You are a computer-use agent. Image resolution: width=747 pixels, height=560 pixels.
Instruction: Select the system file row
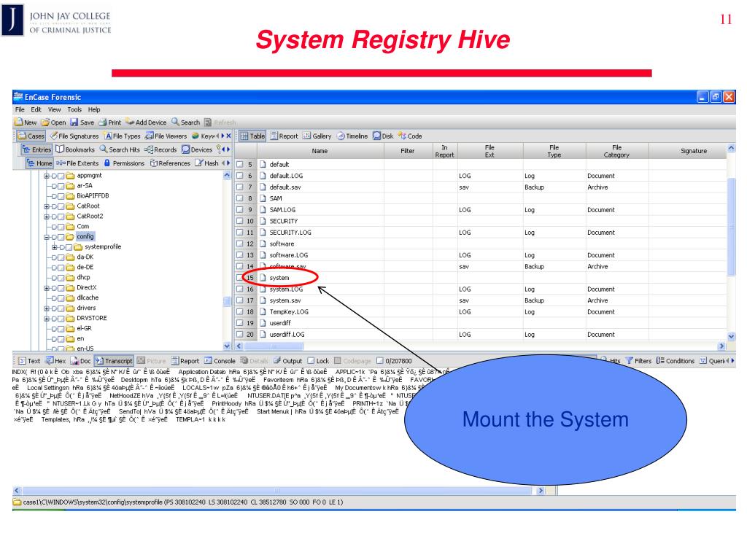(481, 278)
